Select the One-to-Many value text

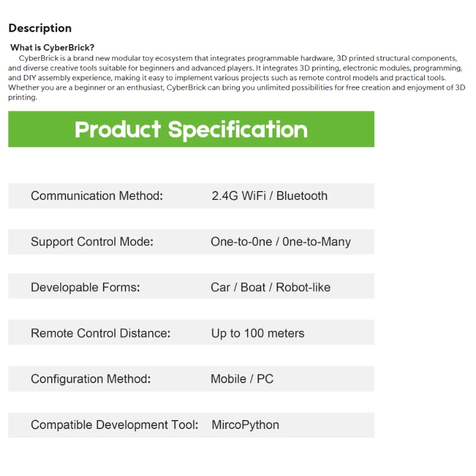click(317, 242)
